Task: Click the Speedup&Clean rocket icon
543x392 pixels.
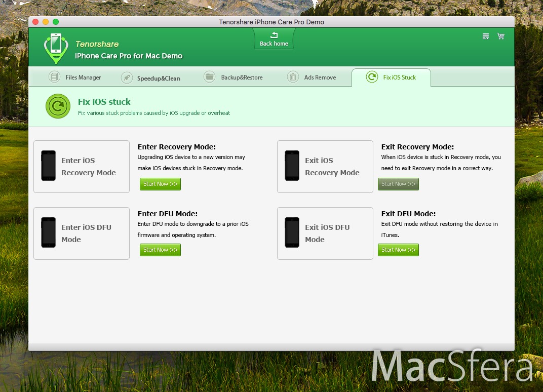Action: (127, 77)
